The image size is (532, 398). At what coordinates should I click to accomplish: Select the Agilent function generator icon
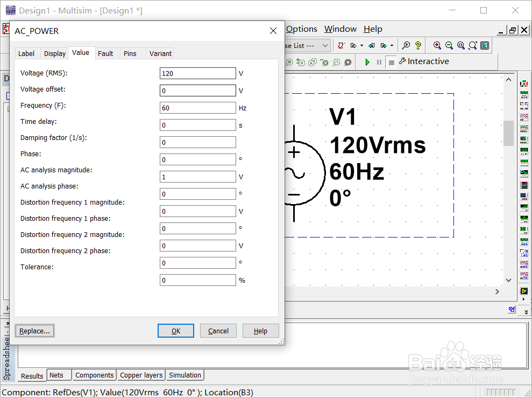pyautogui.click(x=524, y=241)
